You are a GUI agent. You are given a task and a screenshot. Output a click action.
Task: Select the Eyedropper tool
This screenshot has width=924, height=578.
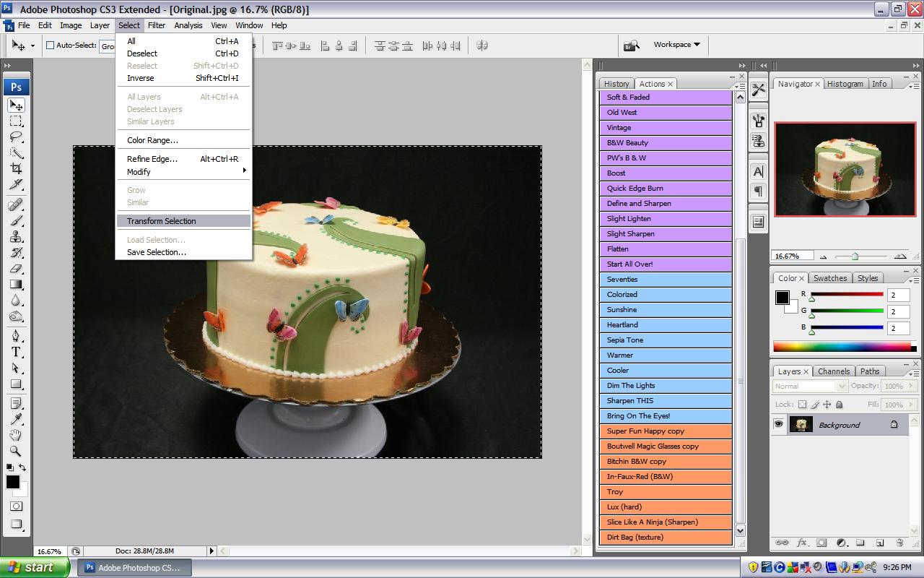click(16, 419)
